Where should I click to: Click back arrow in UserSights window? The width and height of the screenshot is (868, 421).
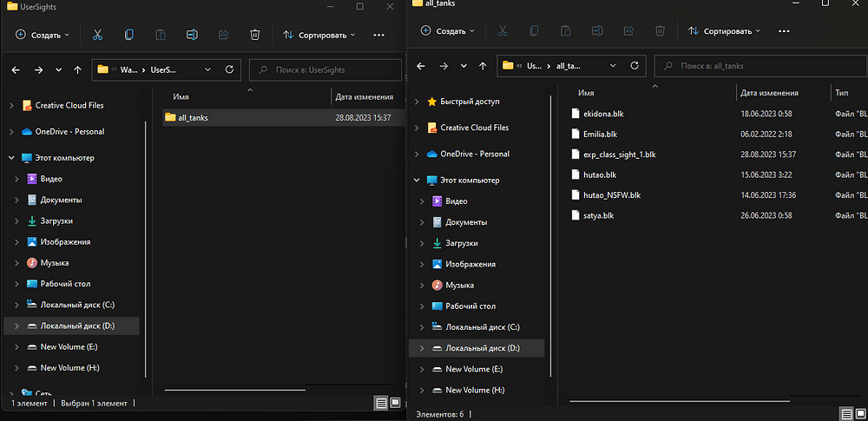(16, 69)
